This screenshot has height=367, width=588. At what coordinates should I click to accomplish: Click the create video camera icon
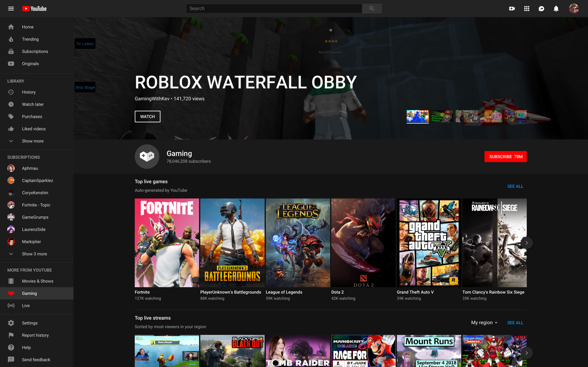(x=512, y=8)
